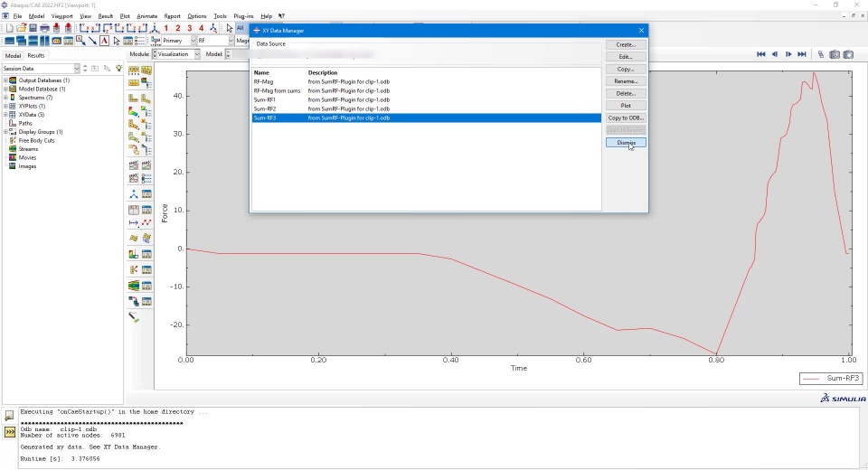
Task: Click the plot contours on deformed shape icon
Action: click(x=134, y=111)
